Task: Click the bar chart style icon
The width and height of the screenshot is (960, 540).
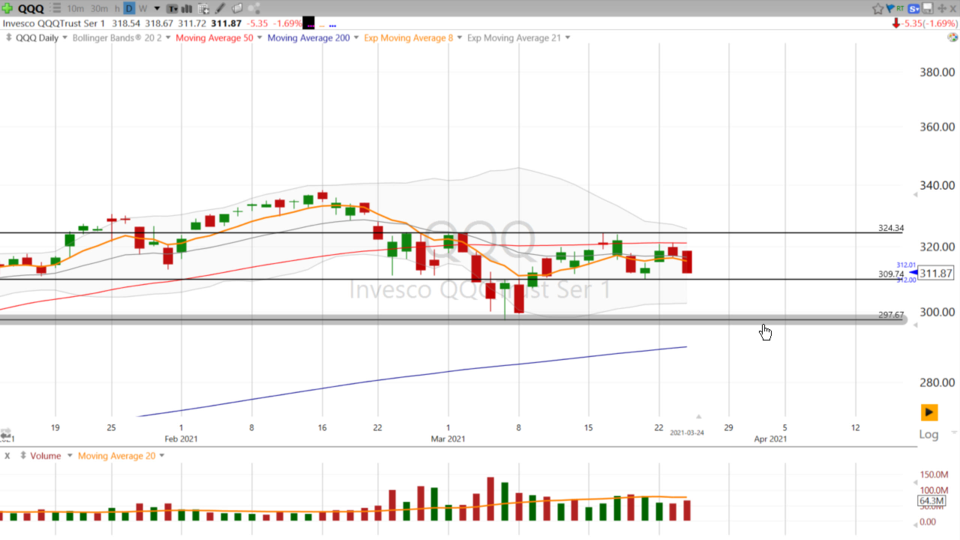Action: (187, 9)
